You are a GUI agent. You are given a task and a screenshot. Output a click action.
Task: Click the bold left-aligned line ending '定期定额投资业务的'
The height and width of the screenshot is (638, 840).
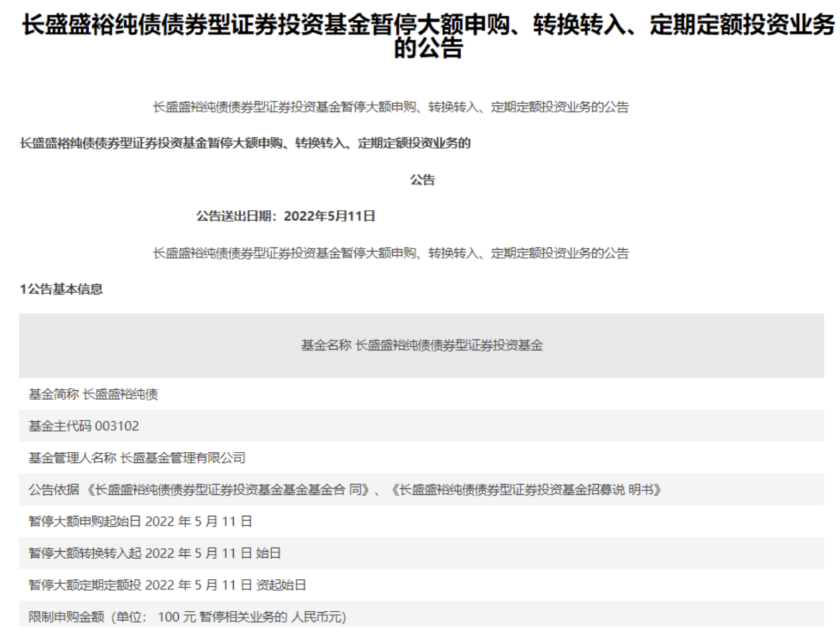click(x=245, y=143)
